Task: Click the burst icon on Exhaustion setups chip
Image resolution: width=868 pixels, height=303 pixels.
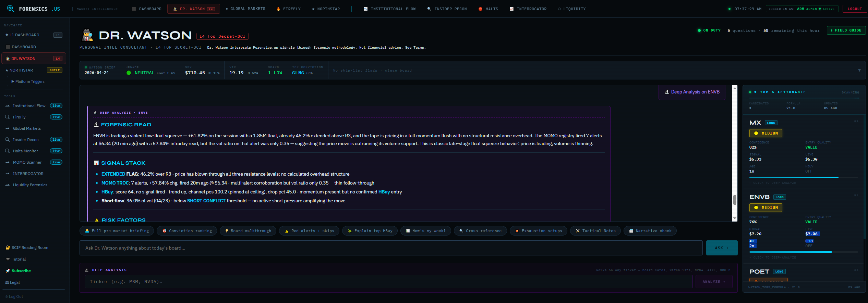Action: (x=517, y=231)
